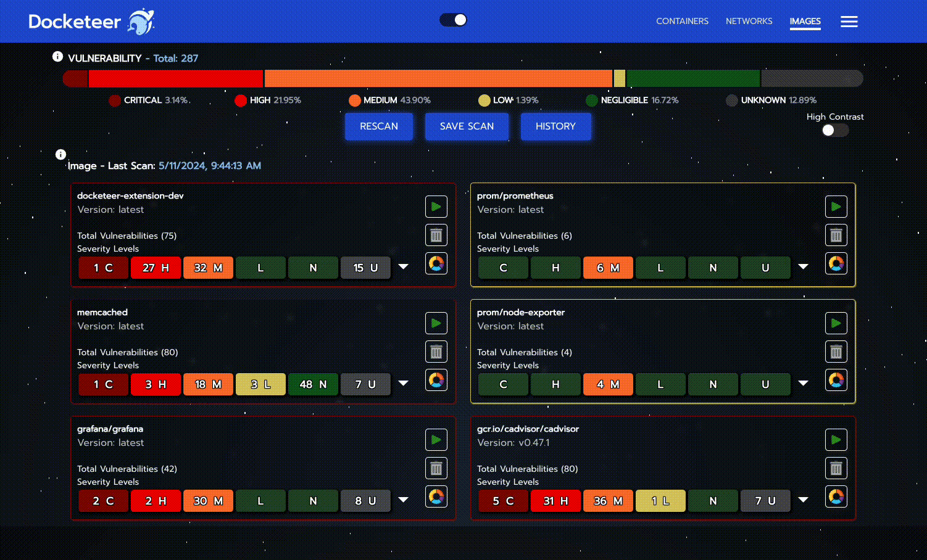Screen dimensions: 927x560
Task: Click Total Vulnerabilities (42) text
Action: click(127, 469)
